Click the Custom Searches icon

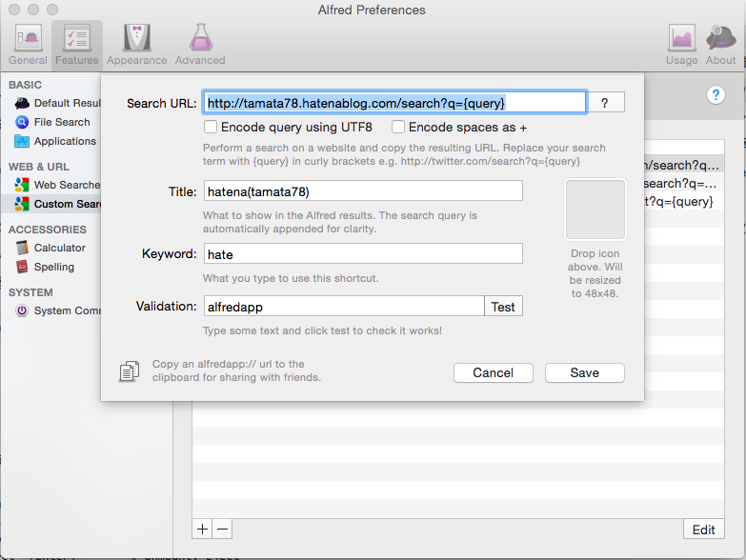pos(22,204)
